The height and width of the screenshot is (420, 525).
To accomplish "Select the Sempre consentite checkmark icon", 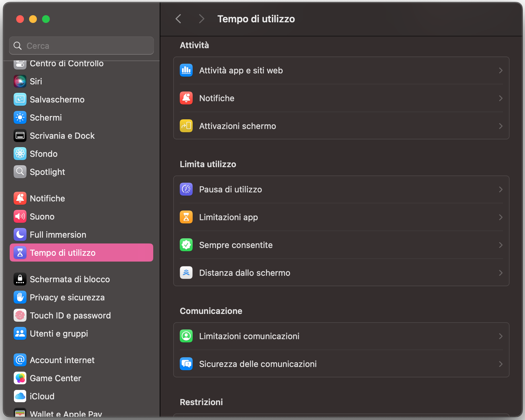I will 186,245.
